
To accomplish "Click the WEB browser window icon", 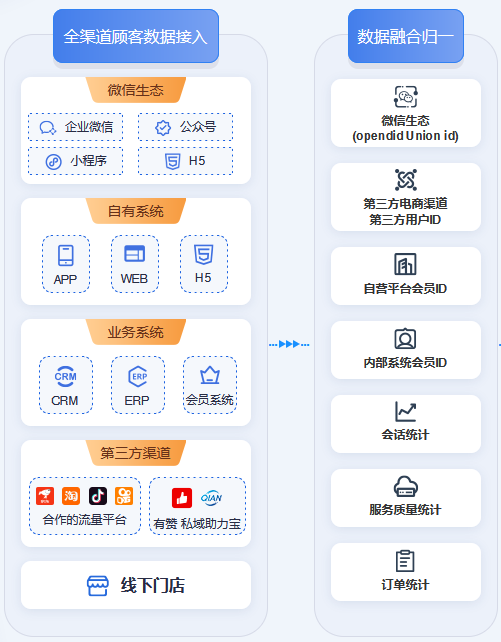I will pos(135,253).
